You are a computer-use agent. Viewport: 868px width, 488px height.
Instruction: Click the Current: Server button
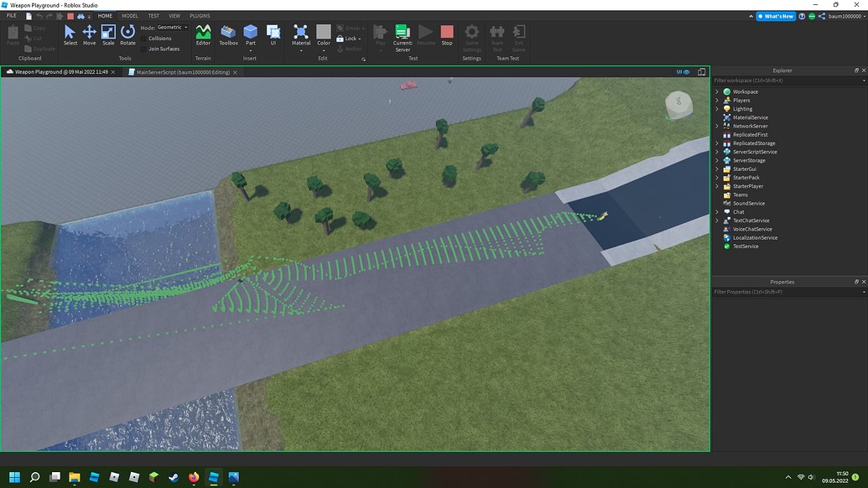[x=403, y=34]
